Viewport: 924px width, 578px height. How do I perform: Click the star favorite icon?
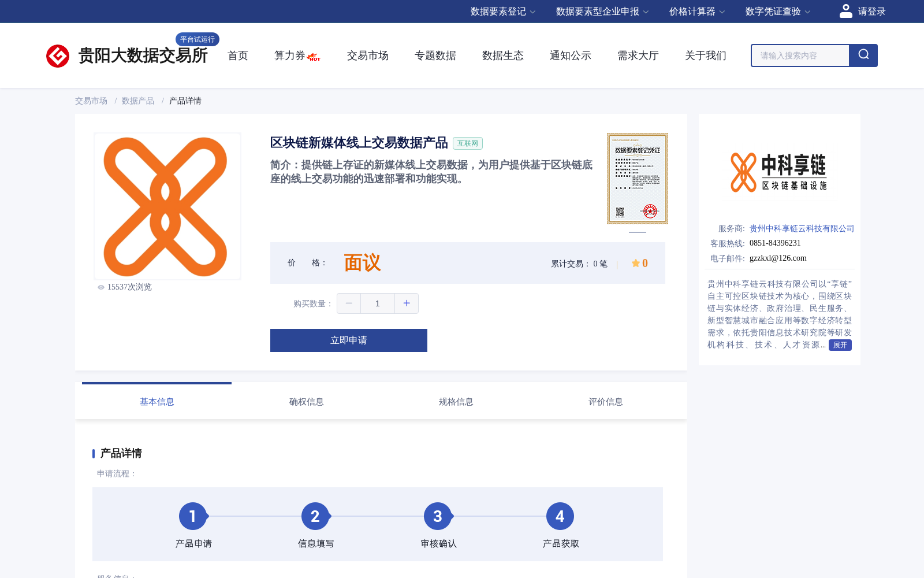click(x=635, y=263)
